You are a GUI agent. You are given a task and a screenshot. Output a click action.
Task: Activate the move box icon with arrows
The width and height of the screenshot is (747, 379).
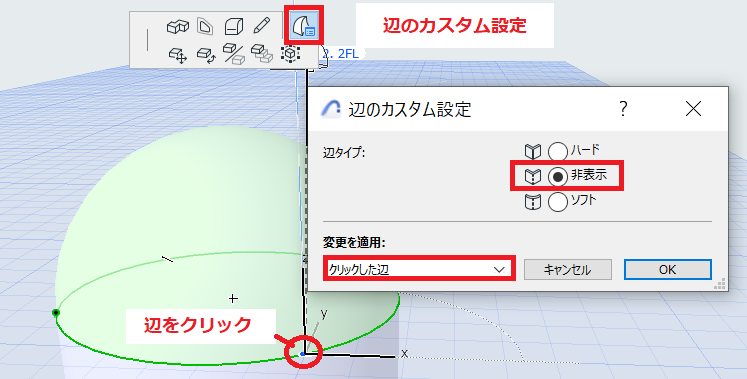click(x=178, y=54)
